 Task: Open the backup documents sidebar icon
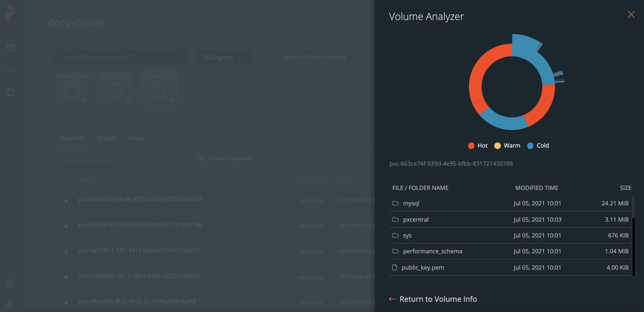[10, 92]
